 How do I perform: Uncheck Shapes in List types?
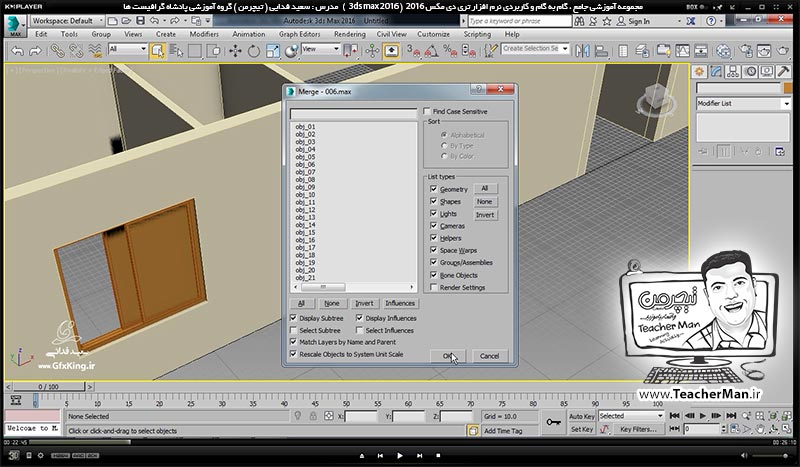click(x=434, y=201)
